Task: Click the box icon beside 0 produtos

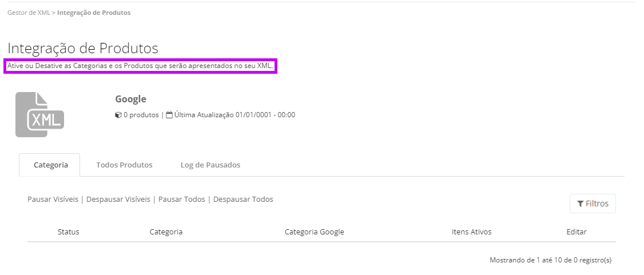Action: coord(118,115)
